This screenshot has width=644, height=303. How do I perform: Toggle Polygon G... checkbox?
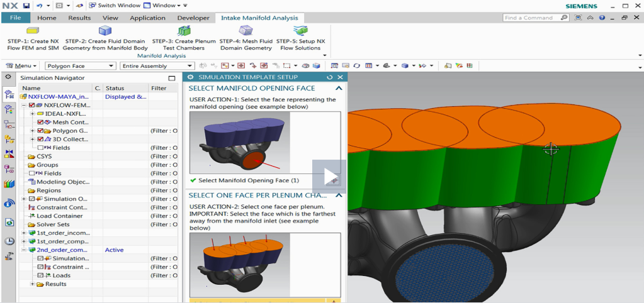point(40,131)
